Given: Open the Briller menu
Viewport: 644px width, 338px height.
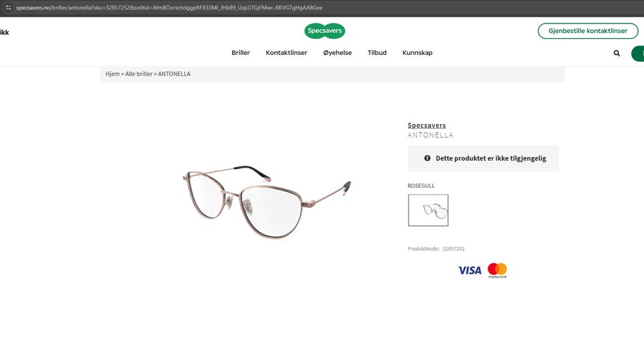Looking at the screenshot, I should pyautogui.click(x=241, y=52).
